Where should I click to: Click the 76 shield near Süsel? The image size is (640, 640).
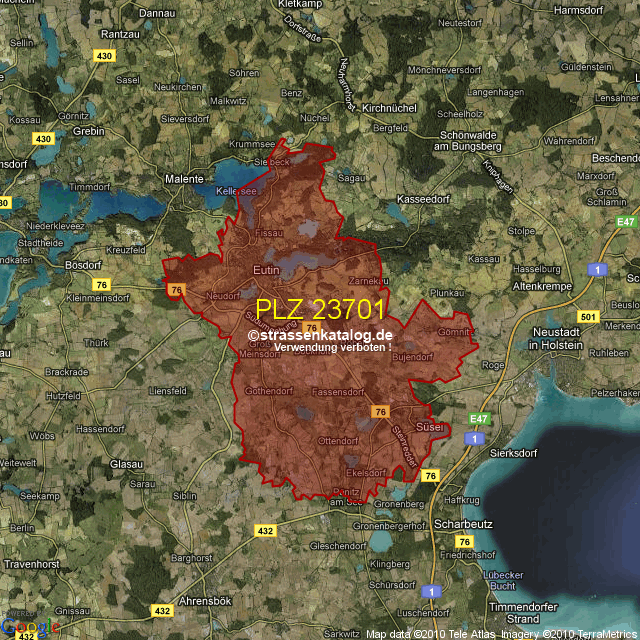380,411
